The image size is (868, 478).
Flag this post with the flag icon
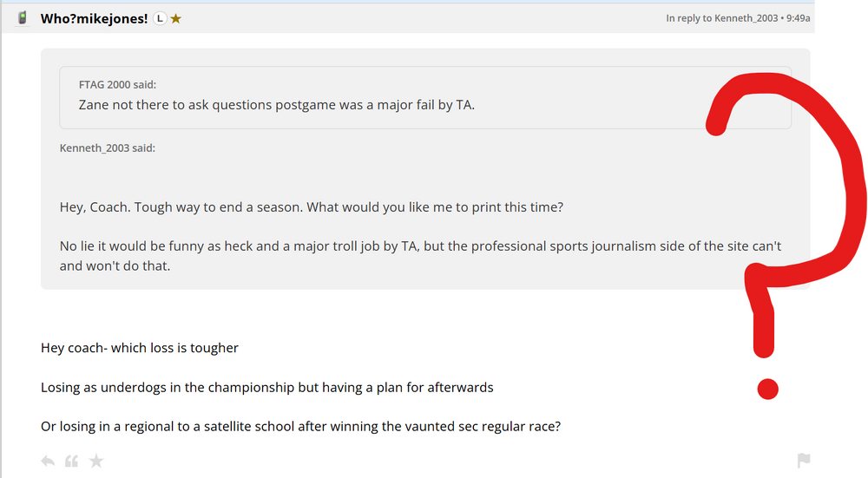point(804,461)
